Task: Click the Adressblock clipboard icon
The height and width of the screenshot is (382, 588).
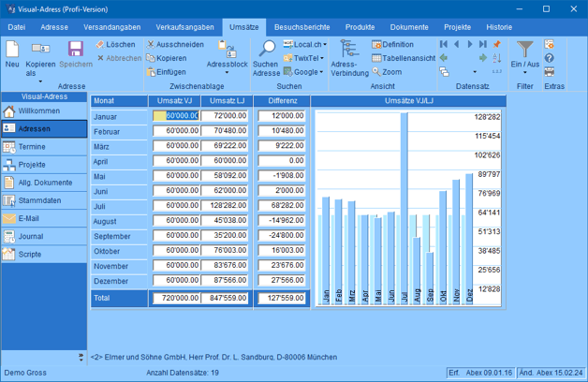Action: coord(227,49)
